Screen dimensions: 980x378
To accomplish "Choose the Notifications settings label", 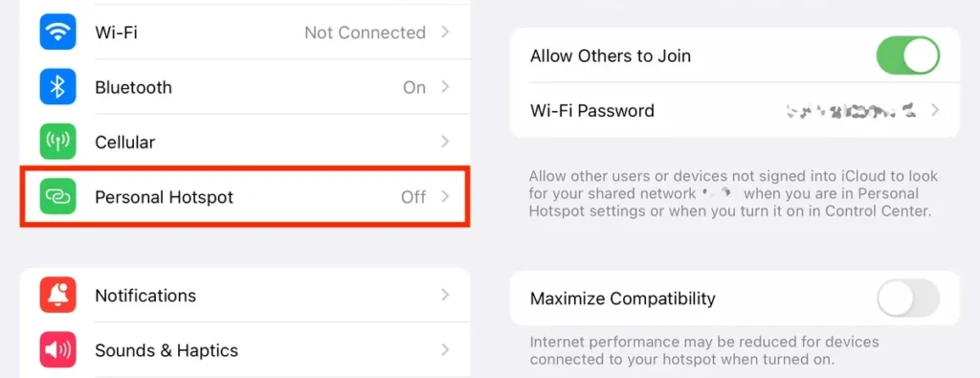I will click(145, 296).
